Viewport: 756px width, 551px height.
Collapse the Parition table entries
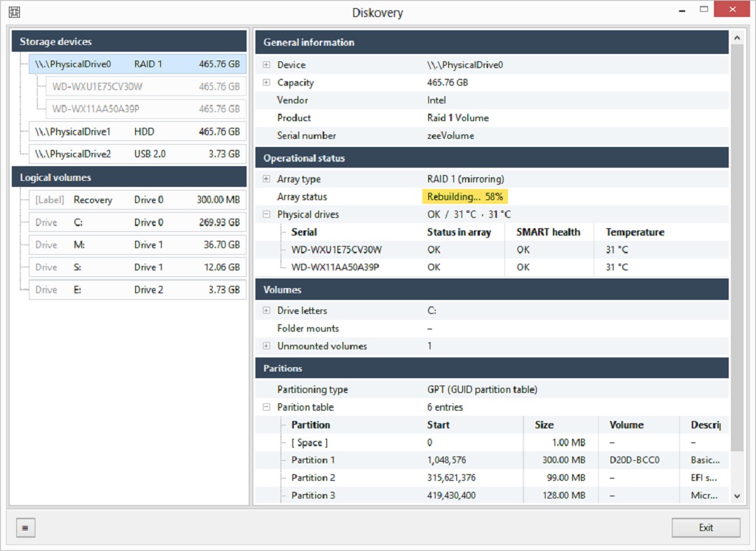click(266, 407)
